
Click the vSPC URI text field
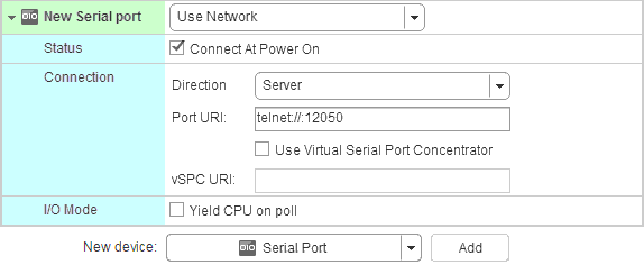[x=382, y=180]
